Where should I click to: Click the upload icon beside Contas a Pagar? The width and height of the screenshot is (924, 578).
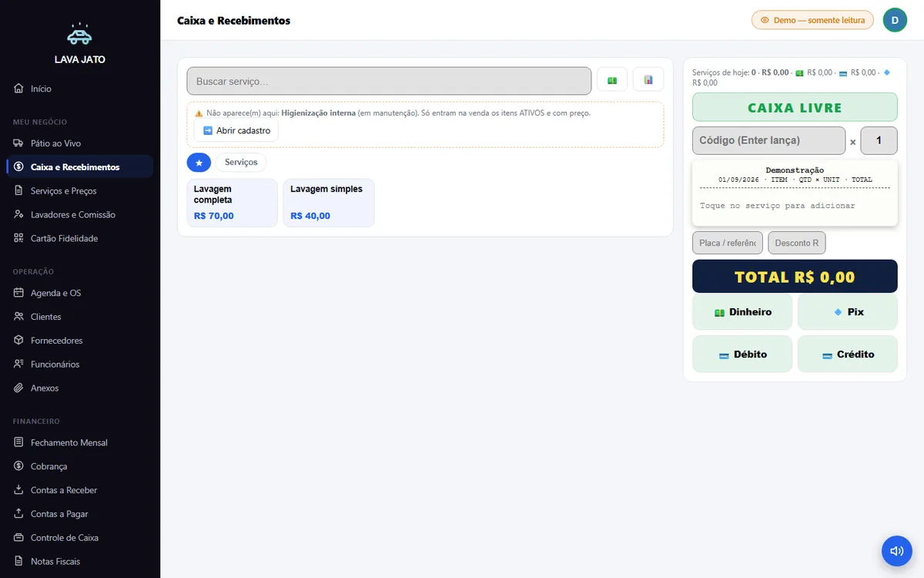[x=18, y=514]
